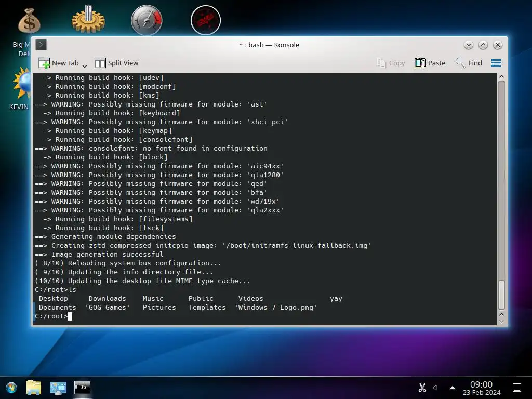532x399 pixels.
Task: Click the 'Videos' entry in ls output
Action: [251, 299]
